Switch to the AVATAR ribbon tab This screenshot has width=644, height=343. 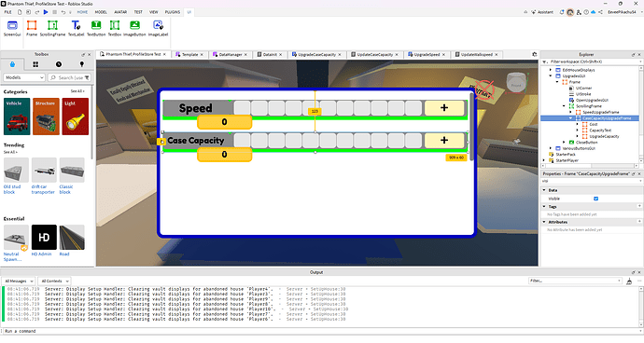120,12
